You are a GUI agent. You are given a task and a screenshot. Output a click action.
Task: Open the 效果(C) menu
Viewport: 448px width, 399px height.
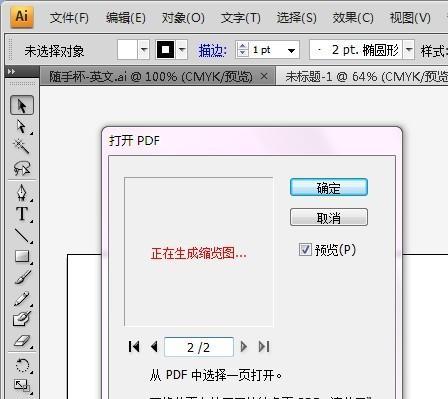tap(353, 17)
